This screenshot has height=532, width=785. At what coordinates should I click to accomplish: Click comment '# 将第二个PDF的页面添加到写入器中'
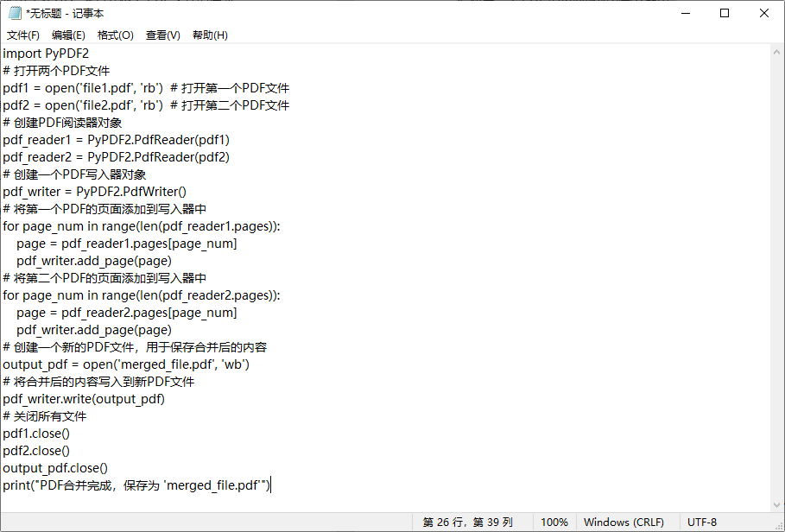tap(104, 278)
